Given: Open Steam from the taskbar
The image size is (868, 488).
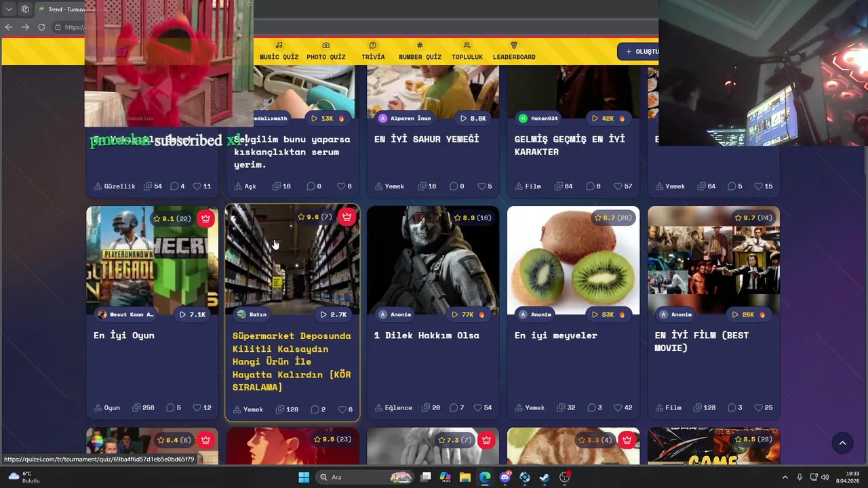Looking at the screenshot, I should point(545,477).
